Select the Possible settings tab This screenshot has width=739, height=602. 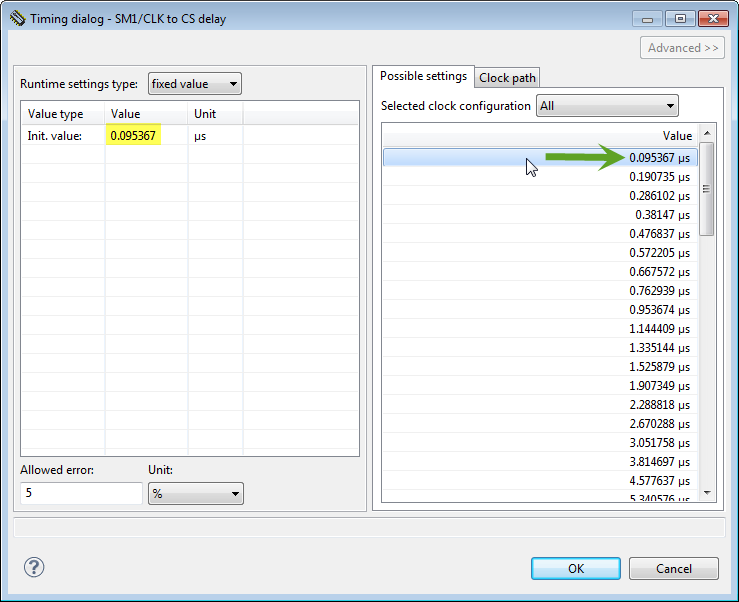click(423, 77)
